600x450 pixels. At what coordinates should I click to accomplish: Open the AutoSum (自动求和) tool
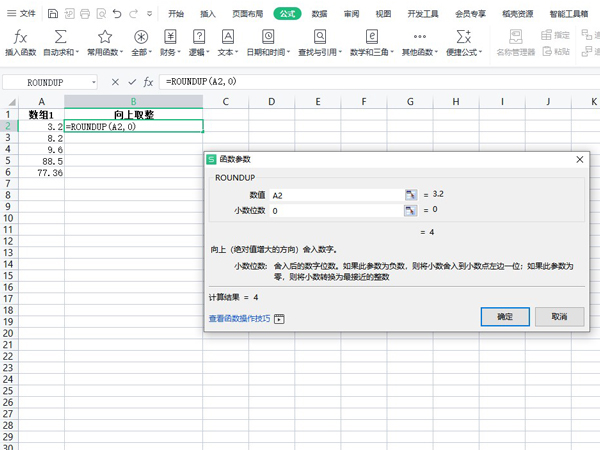[x=60, y=37]
